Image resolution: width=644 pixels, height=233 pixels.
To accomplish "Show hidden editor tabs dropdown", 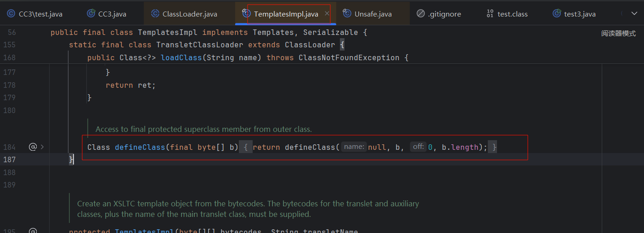I will (x=634, y=14).
